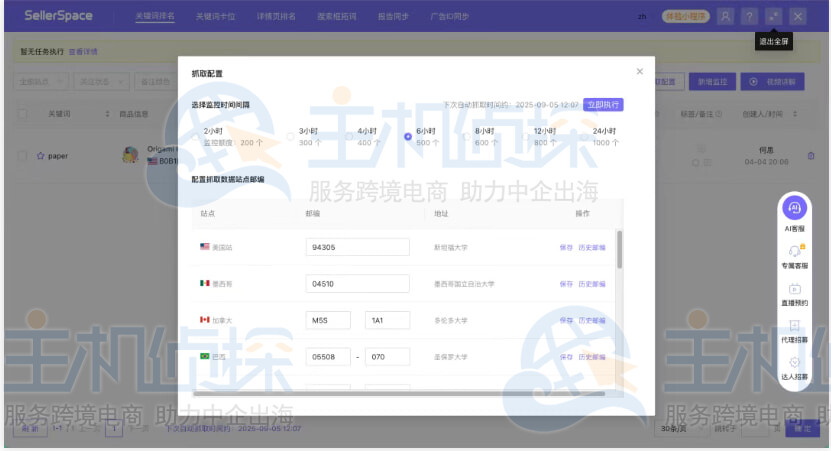Select the 3小时 monitoring interval
This screenshot has height=451, width=831.
point(291,136)
